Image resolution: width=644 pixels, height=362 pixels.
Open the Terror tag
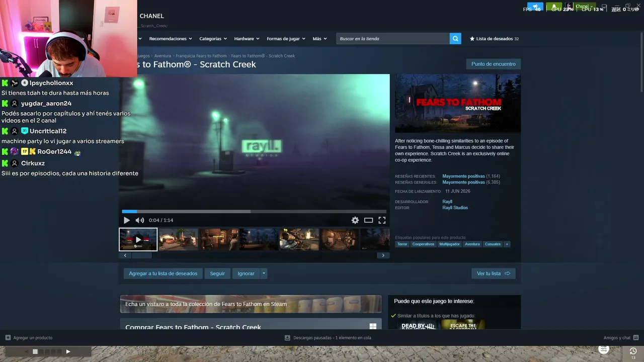[x=402, y=244]
